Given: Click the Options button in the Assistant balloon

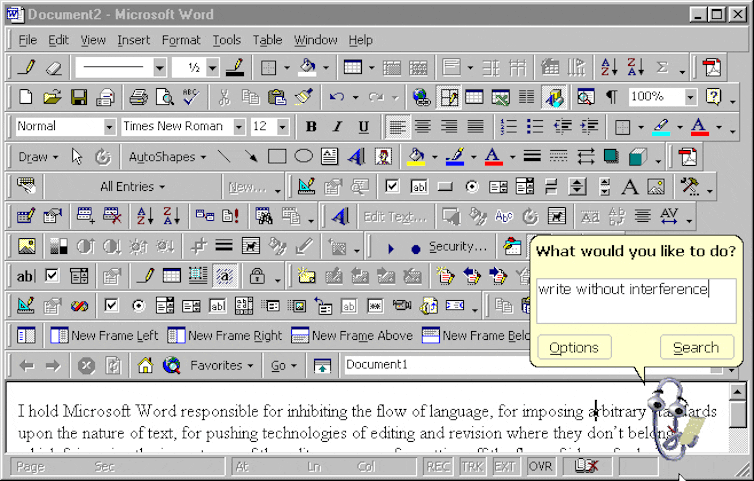Looking at the screenshot, I should pyautogui.click(x=574, y=347).
